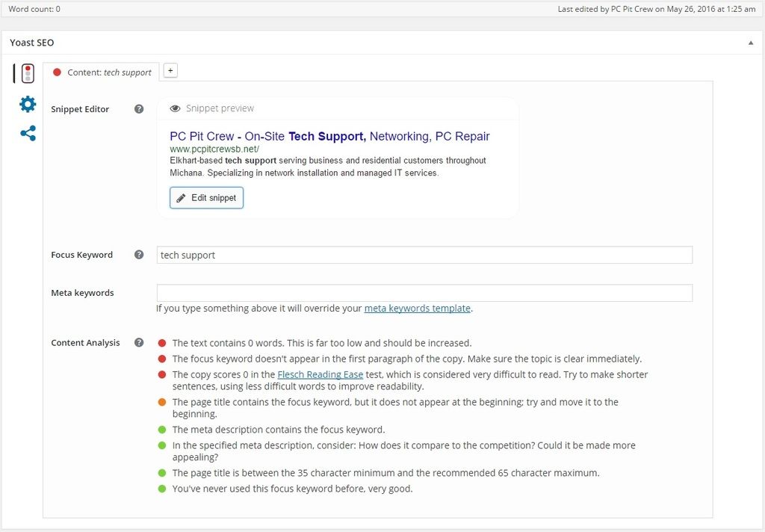This screenshot has width=765, height=532.
Task: Click text 'The meta description contains the focus keyword'
Action: tap(279, 430)
